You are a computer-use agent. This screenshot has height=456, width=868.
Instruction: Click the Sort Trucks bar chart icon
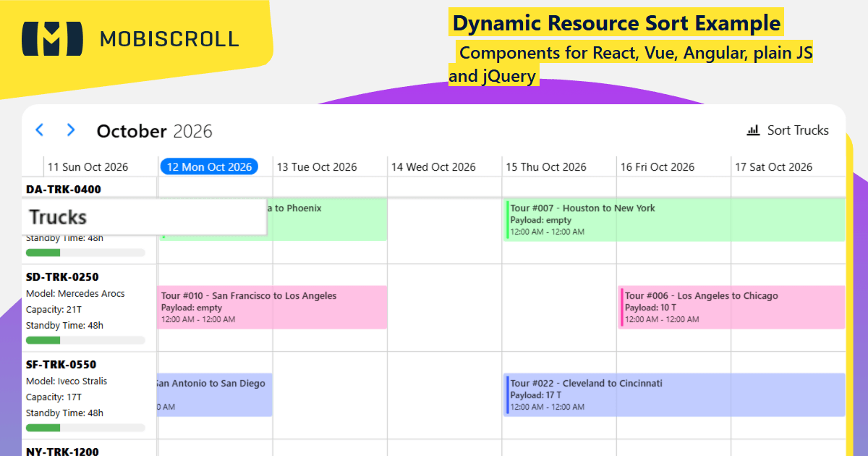(754, 130)
